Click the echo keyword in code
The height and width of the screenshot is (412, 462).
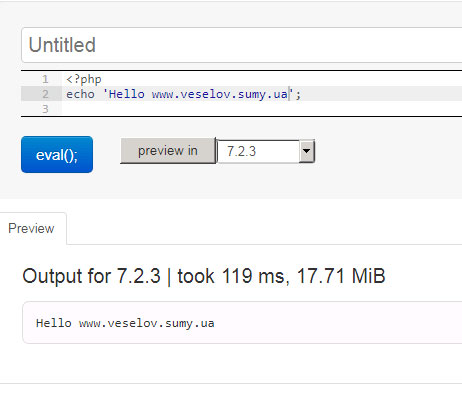pyautogui.click(x=80, y=94)
